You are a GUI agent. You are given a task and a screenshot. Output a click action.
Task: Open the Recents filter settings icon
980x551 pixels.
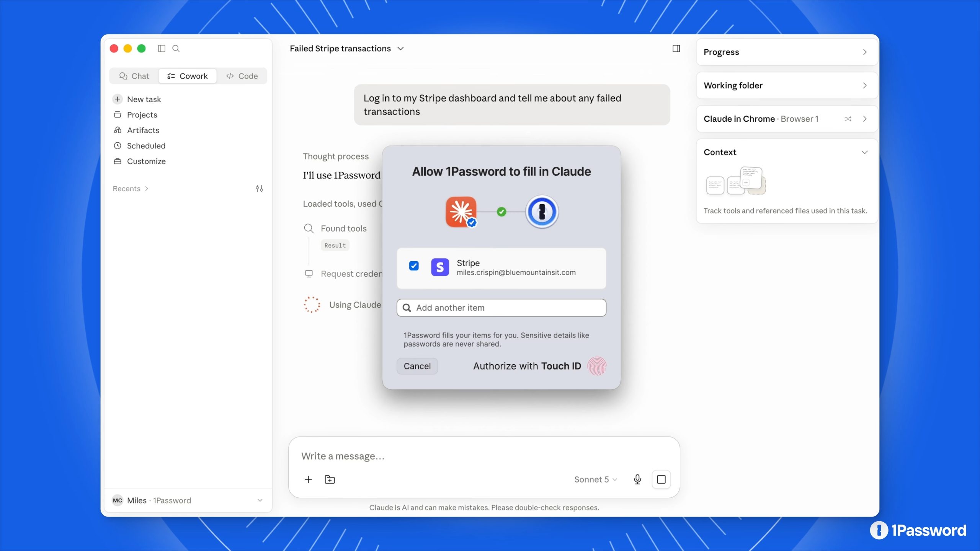click(260, 189)
